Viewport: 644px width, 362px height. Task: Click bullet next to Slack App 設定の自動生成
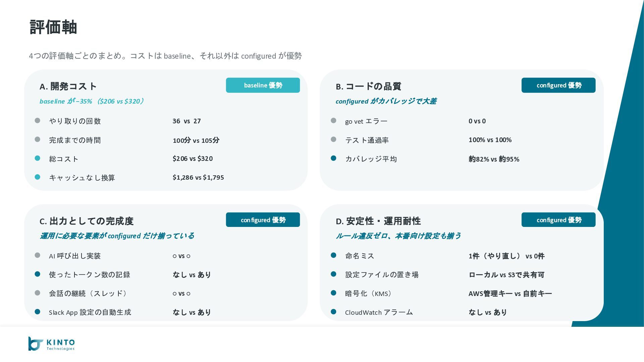[38, 312]
